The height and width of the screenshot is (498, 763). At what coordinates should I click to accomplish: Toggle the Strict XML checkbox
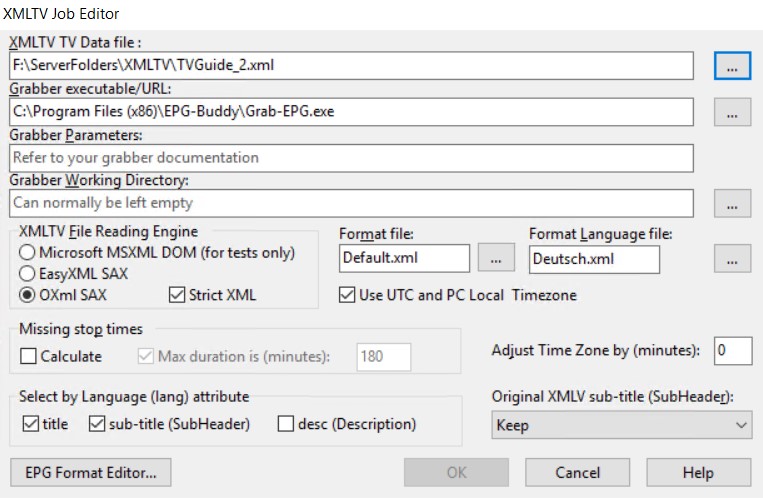(x=177, y=295)
